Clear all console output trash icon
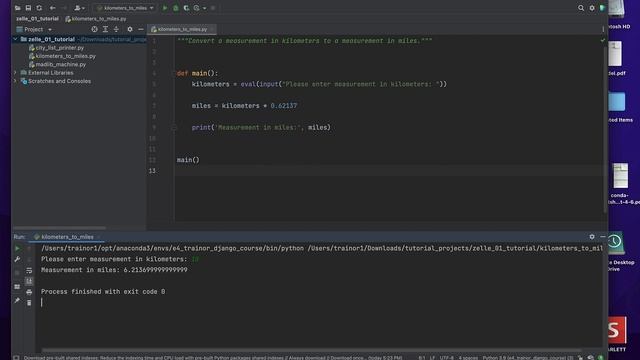Screen dimensions: 640x360 [29, 303]
